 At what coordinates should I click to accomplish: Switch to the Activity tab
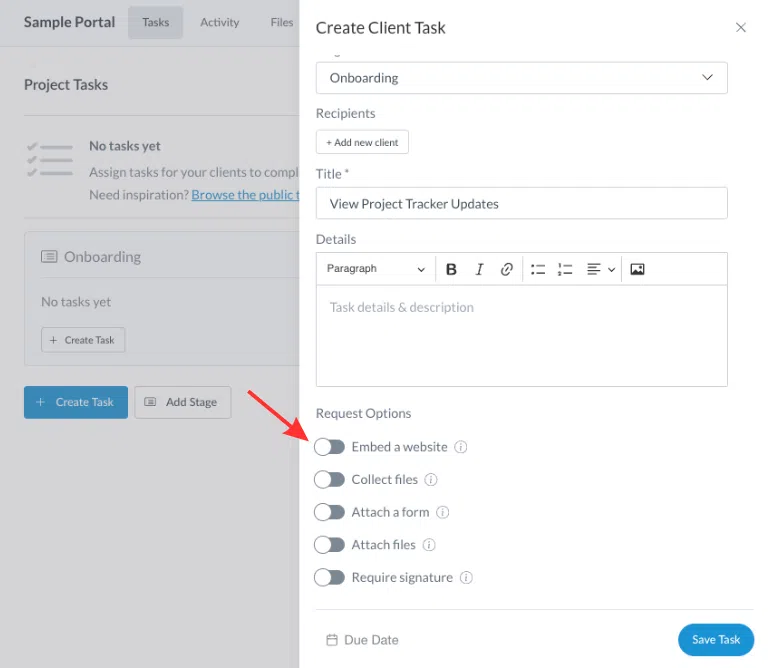219,22
